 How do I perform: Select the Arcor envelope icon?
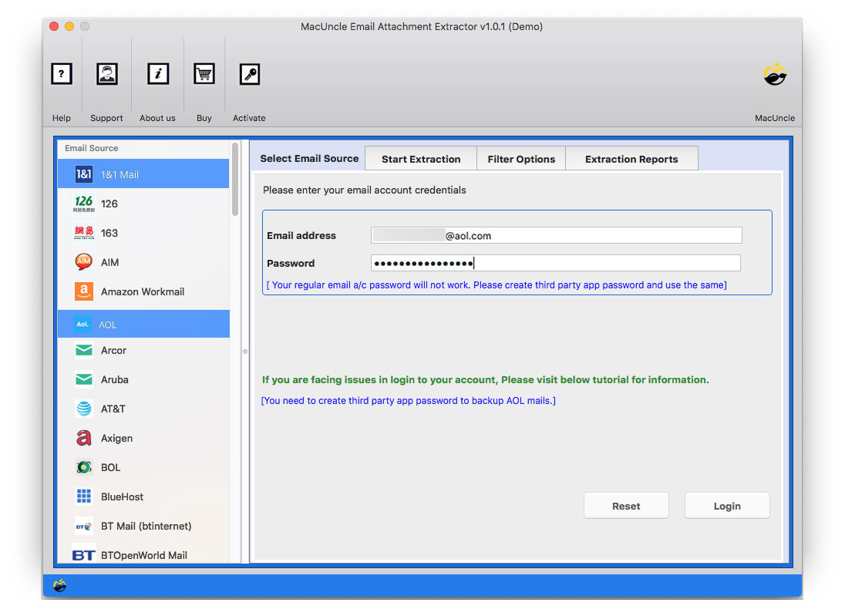(x=83, y=350)
